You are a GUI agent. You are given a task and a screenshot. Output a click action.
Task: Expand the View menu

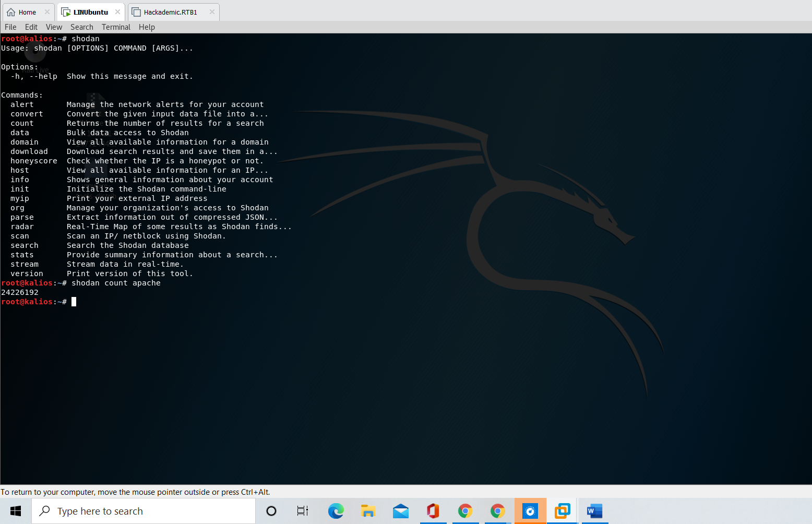click(54, 27)
